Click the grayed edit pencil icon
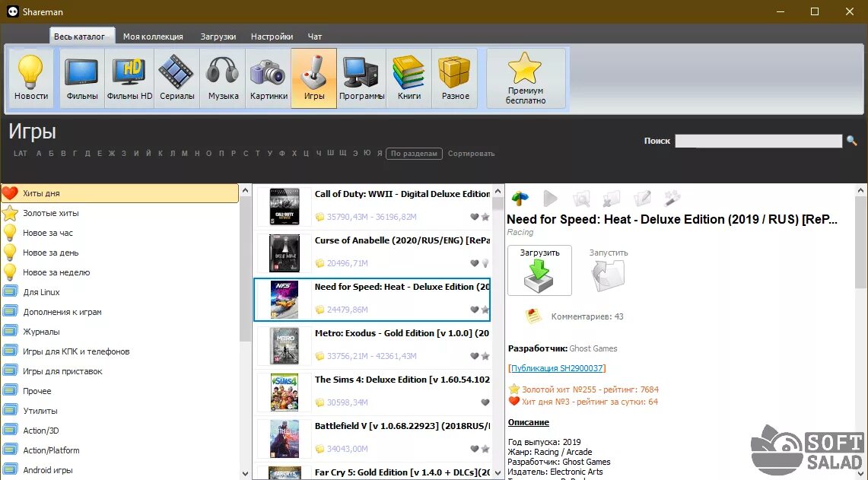Screen dimensions: 868x480 642,199
